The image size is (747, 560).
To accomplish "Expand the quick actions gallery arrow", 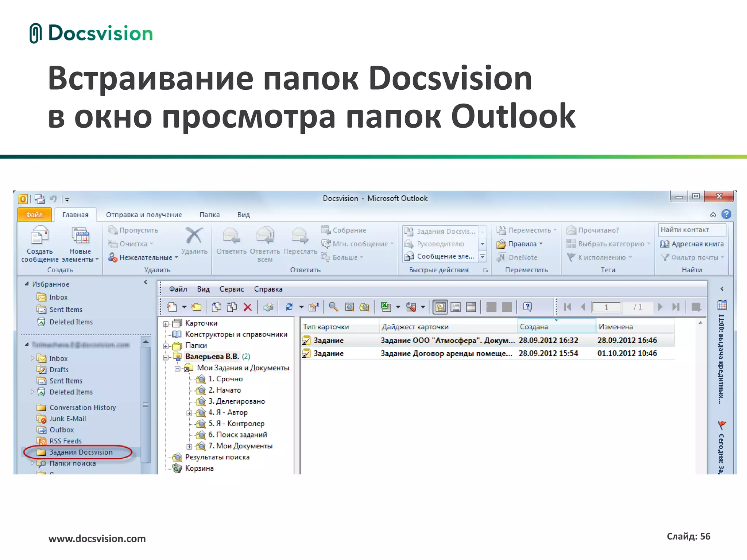I will (x=482, y=257).
